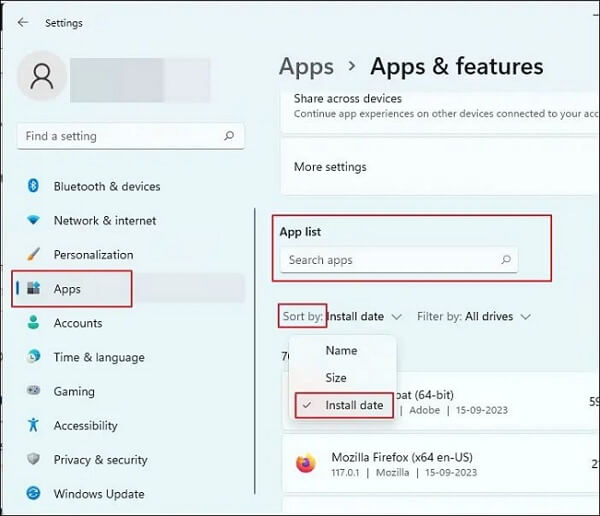Click the back arrow in Settings header
Screen dimensions: 600x516
click(x=23, y=22)
